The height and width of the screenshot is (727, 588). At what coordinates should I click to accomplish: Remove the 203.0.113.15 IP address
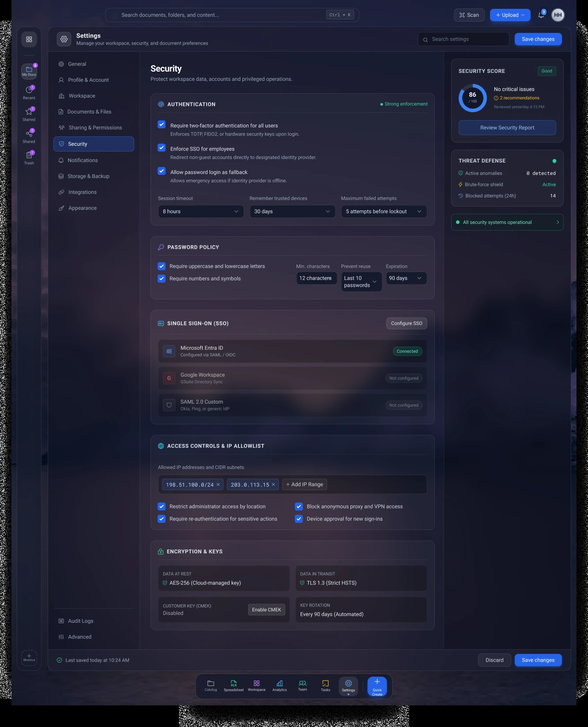[273, 485]
